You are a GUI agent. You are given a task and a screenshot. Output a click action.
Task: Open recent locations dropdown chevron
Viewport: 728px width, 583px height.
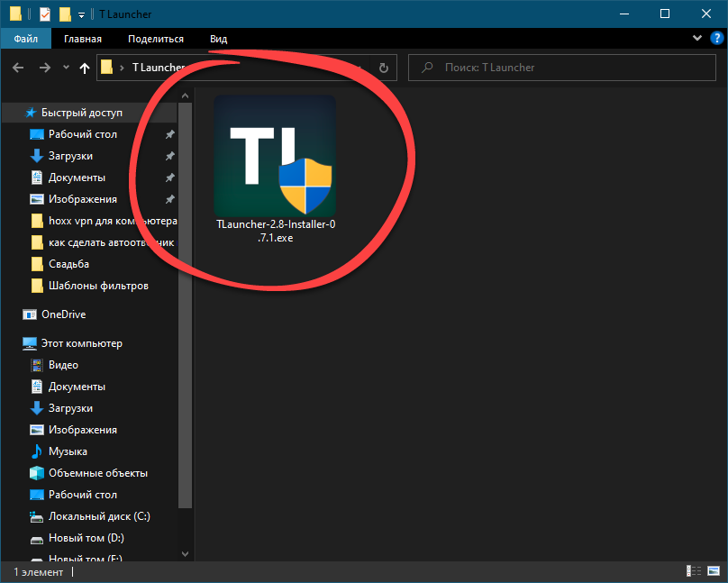pos(66,68)
